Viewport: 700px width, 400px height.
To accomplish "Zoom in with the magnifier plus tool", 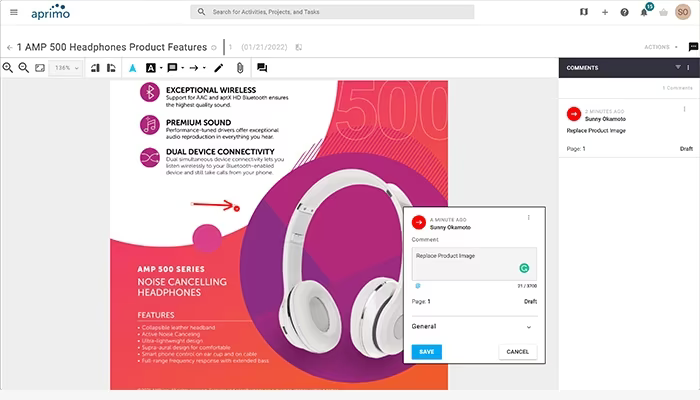I will [8, 68].
